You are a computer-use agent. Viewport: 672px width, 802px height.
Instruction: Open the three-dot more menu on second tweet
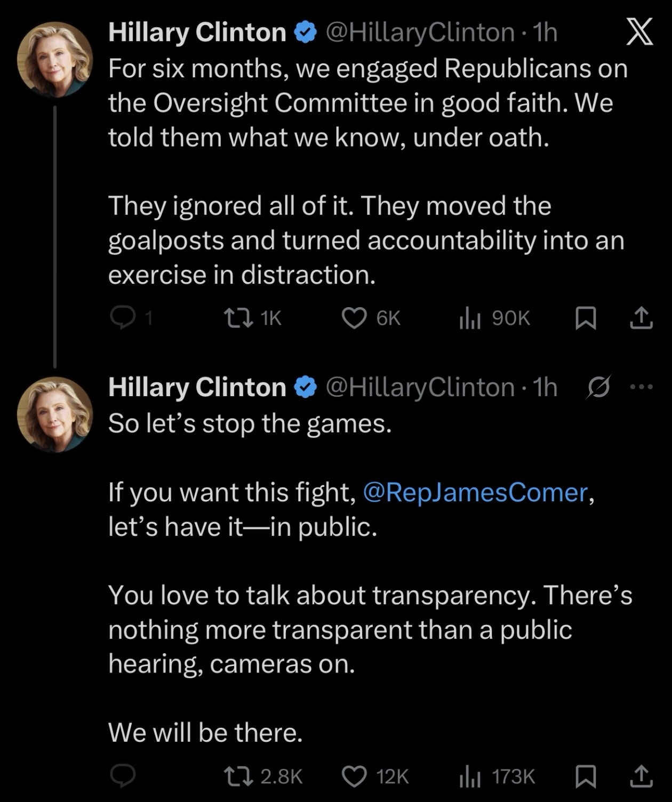pos(641,387)
